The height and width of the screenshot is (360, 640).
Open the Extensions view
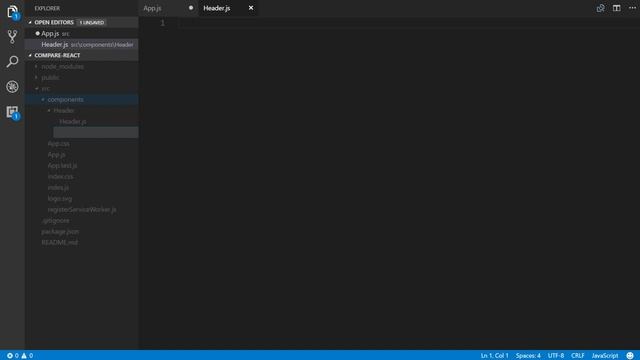(12, 112)
